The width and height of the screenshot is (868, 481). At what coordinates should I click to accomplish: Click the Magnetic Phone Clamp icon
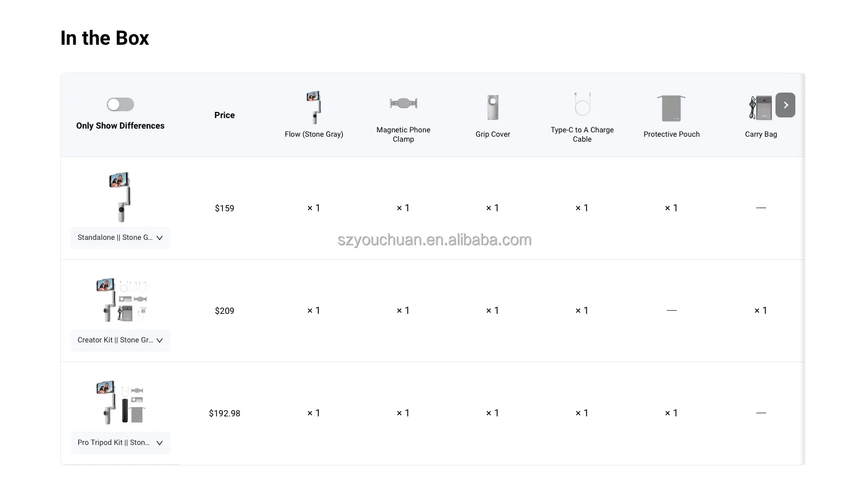(x=403, y=103)
